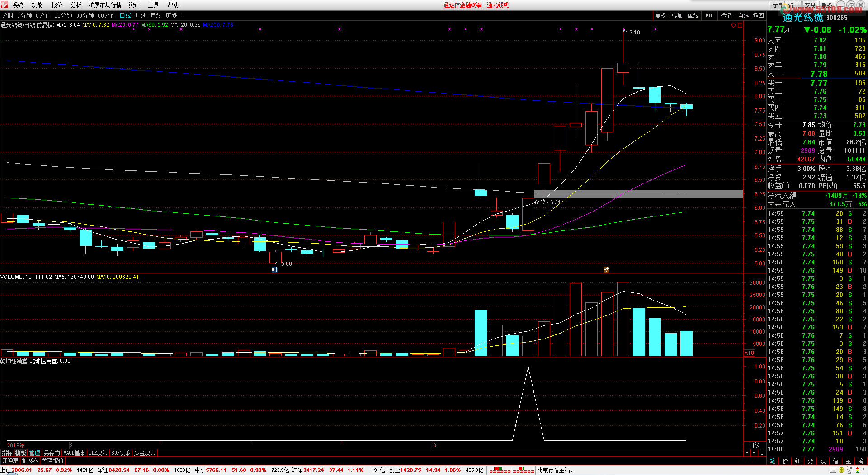Open the 报价 menu
Screen dimensions: 868x475
tap(57, 5)
